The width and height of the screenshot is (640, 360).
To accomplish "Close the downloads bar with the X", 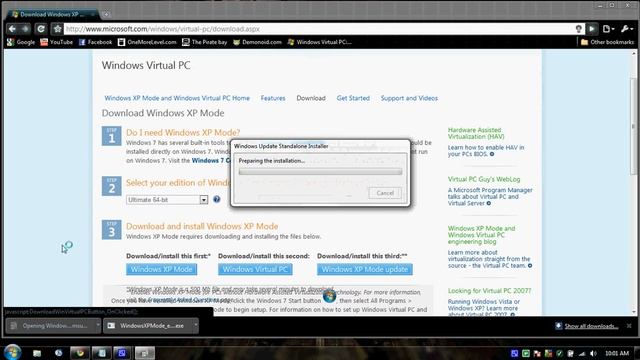I will pos(629,326).
